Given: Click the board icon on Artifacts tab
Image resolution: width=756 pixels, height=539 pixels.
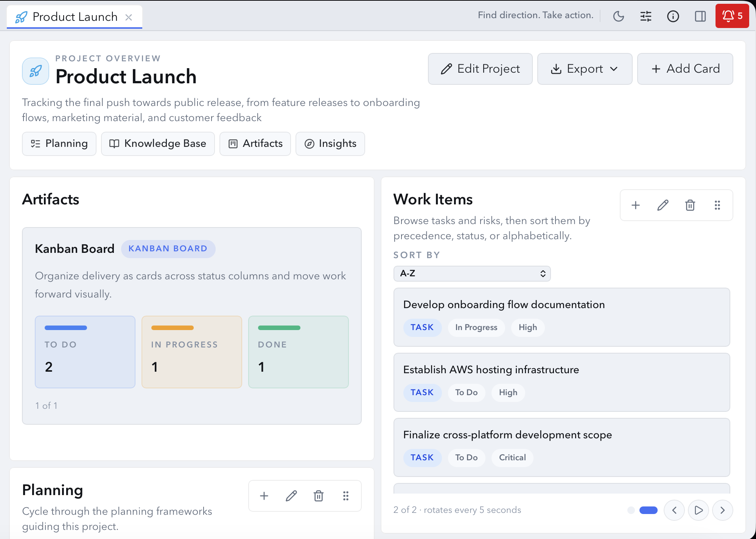Looking at the screenshot, I should coord(233,144).
